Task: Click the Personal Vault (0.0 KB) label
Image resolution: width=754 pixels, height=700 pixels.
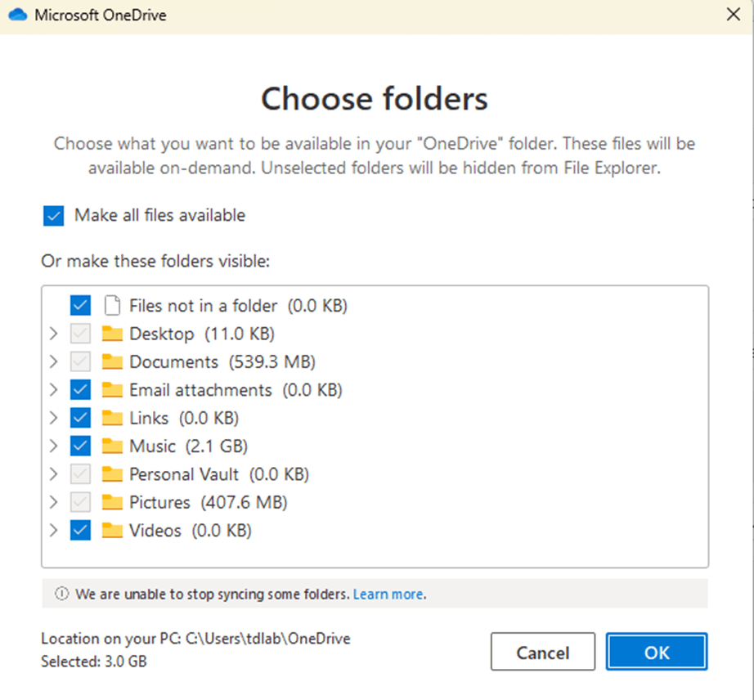Action: 219,474
